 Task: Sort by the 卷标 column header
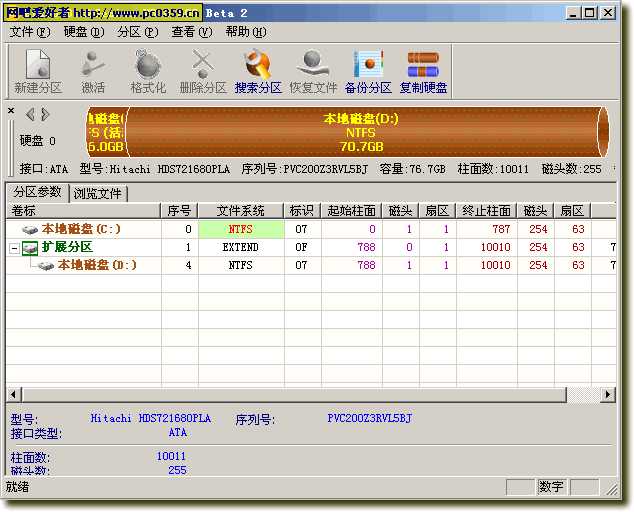84,211
